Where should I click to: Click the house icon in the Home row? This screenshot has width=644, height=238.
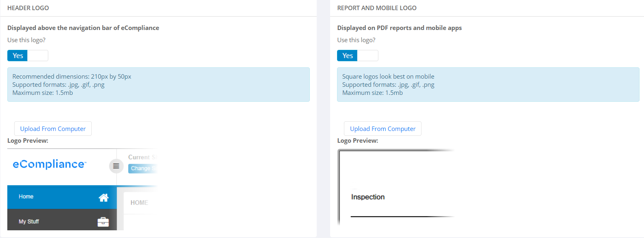pos(104,197)
